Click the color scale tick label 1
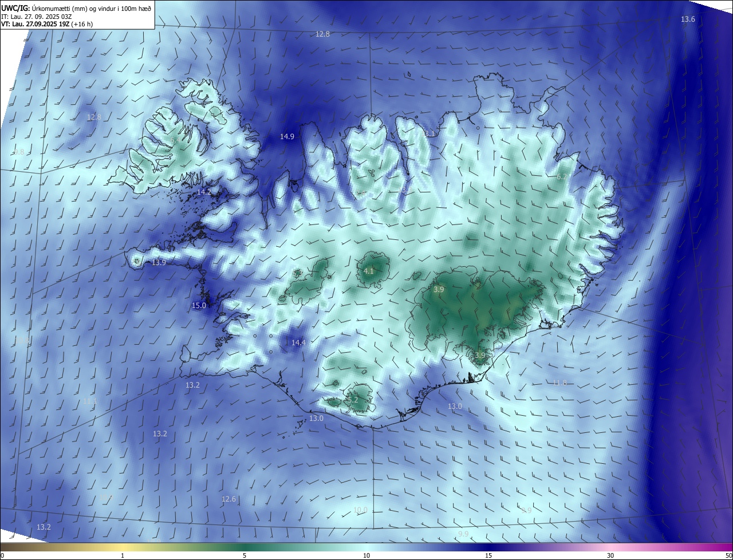Screen dimensions: 733x560 click(123, 555)
